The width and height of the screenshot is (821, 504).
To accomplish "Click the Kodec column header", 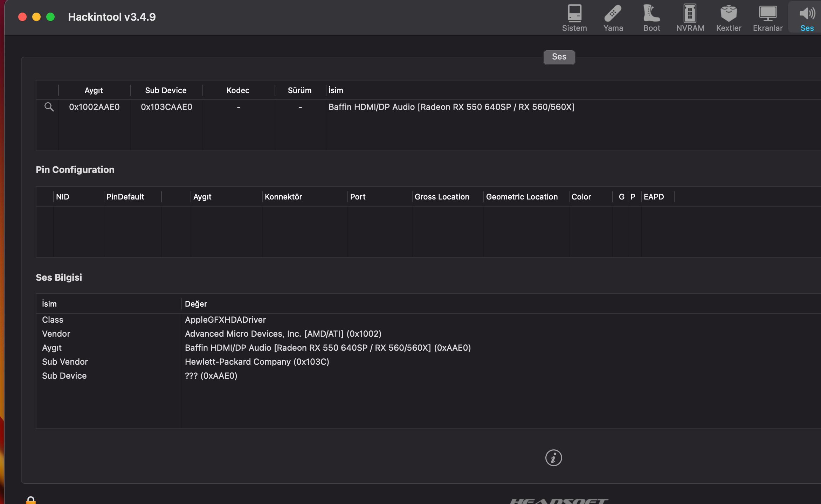I will coord(238,90).
